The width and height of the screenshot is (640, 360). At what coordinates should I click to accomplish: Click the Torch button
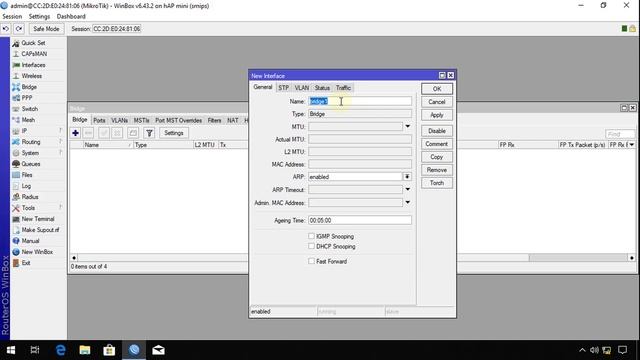(x=437, y=183)
